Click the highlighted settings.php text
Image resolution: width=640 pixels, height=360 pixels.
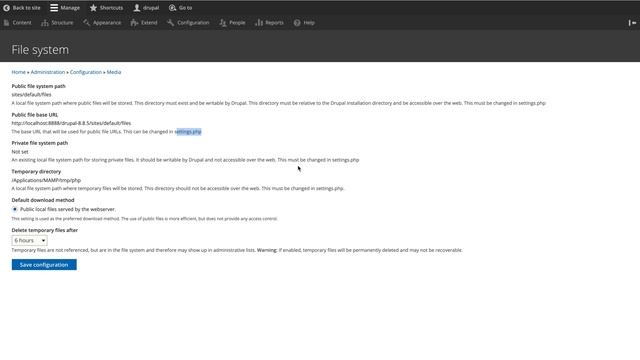(x=188, y=131)
